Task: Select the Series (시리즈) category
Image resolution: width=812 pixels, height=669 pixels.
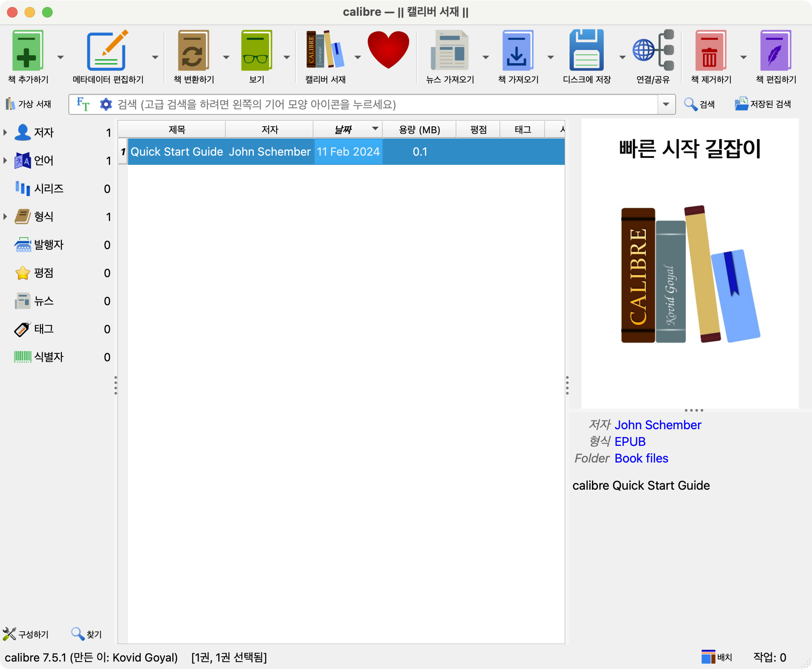Action: 58,189
